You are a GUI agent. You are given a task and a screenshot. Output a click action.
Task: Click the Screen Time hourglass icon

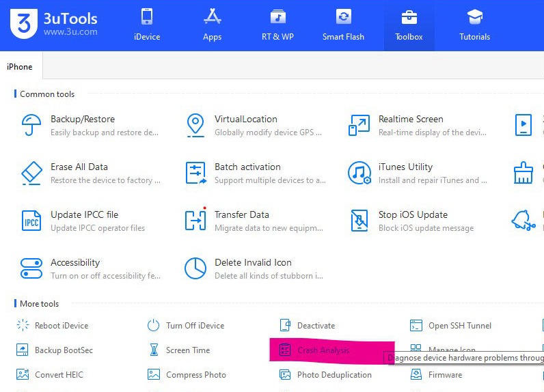pyautogui.click(x=154, y=350)
